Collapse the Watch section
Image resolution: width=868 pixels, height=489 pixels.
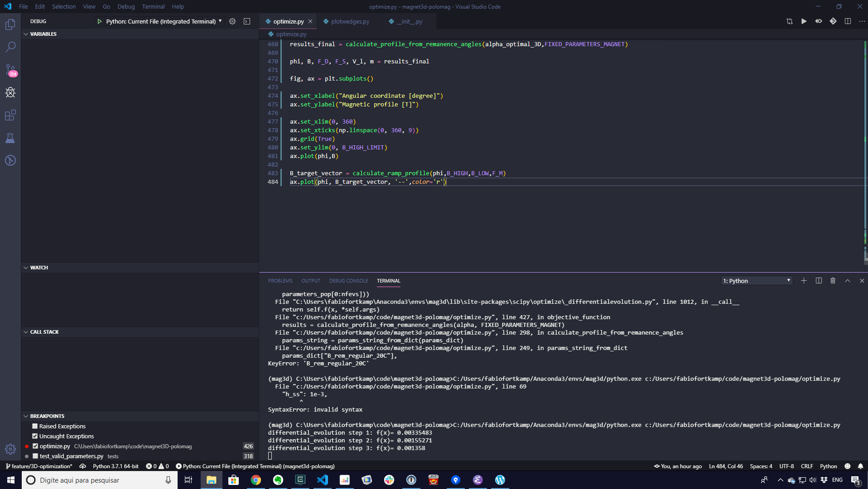pos(39,268)
